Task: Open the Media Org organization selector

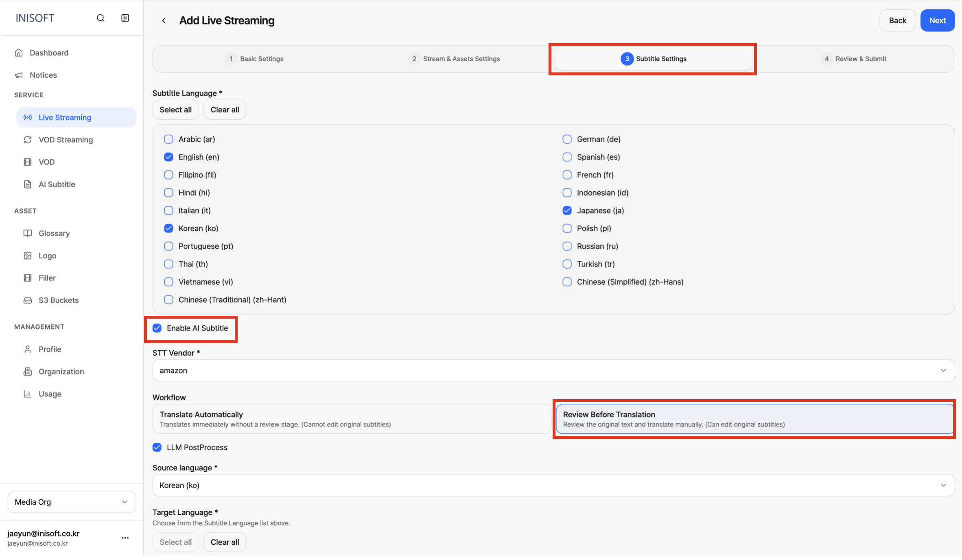Action: tap(72, 502)
